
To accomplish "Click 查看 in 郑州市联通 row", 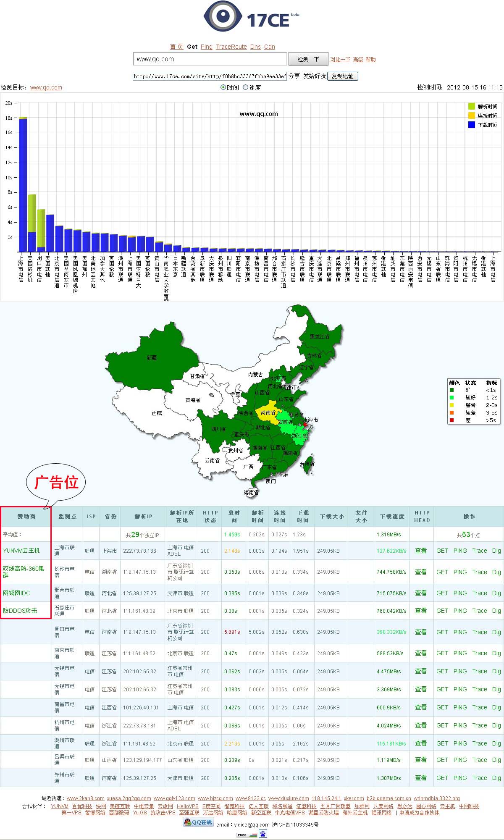I will click(x=421, y=778).
